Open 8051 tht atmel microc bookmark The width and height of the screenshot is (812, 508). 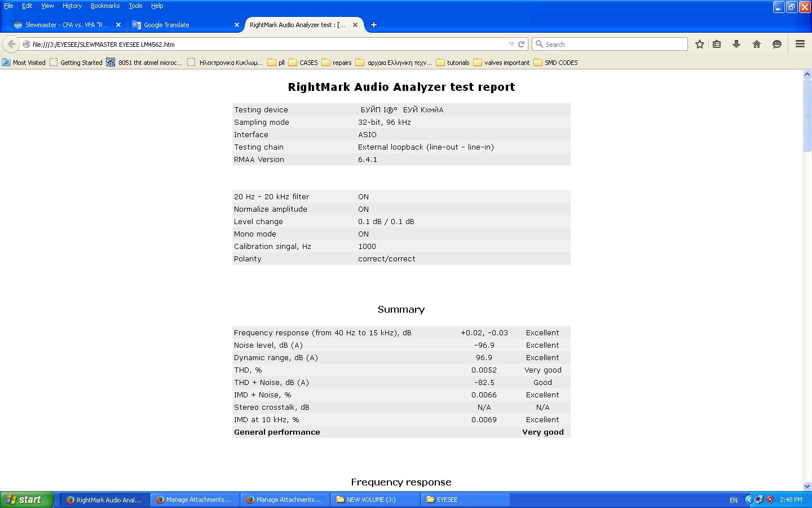pos(144,63)
